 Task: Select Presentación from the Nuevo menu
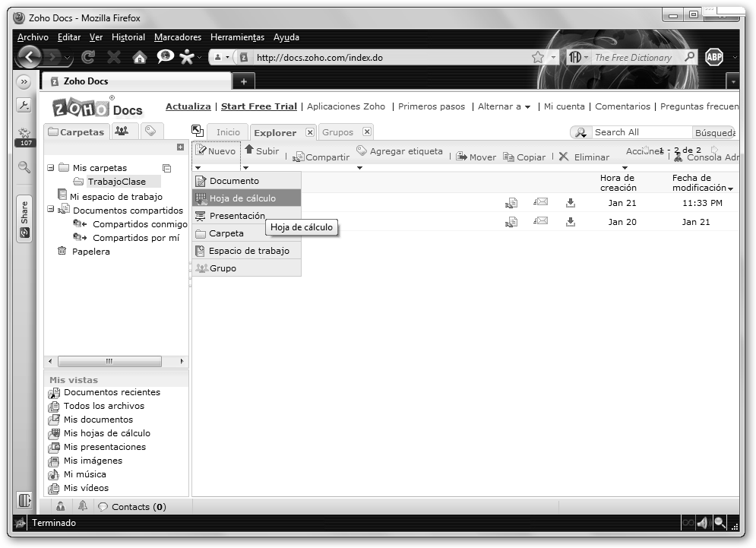[x=236, y=216]
